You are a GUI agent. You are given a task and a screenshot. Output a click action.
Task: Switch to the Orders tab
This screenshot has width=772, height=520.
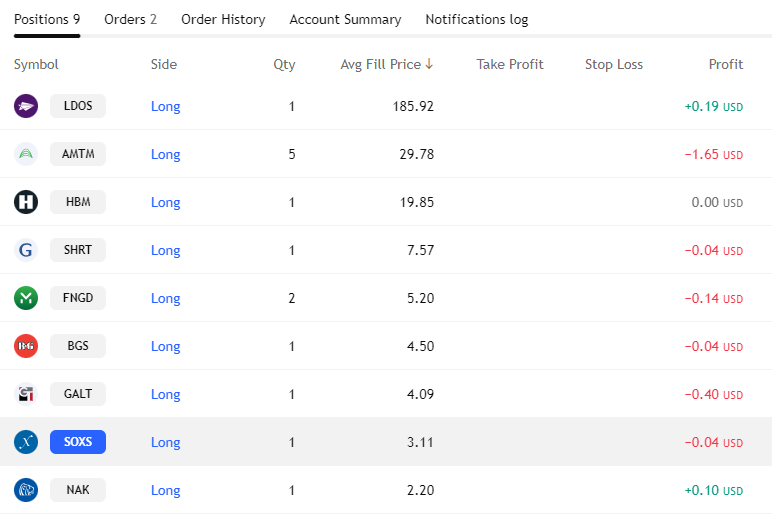tap(130, 19)
